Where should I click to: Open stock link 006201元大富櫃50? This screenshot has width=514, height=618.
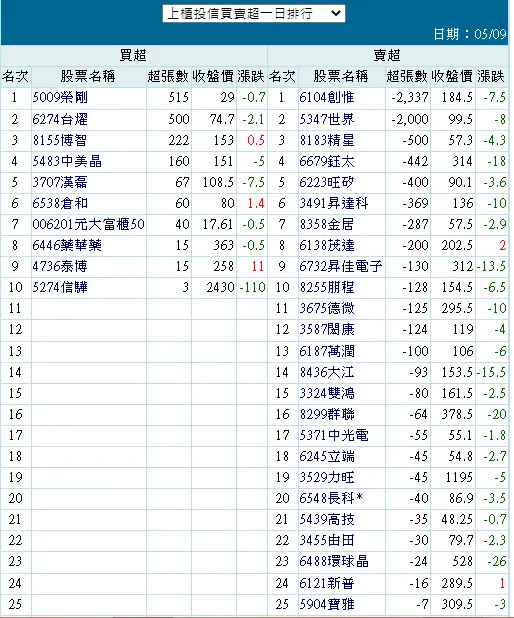(x=89, y=224)
